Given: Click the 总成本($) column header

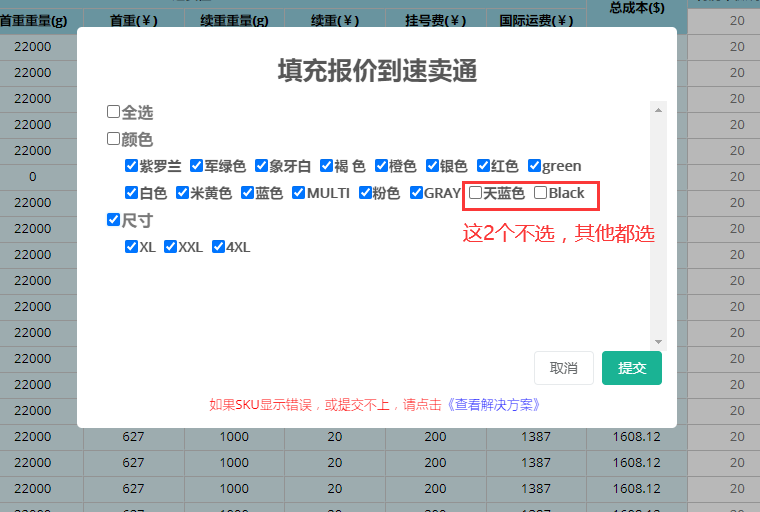Looking at the screenshot, I should (637, 8).
